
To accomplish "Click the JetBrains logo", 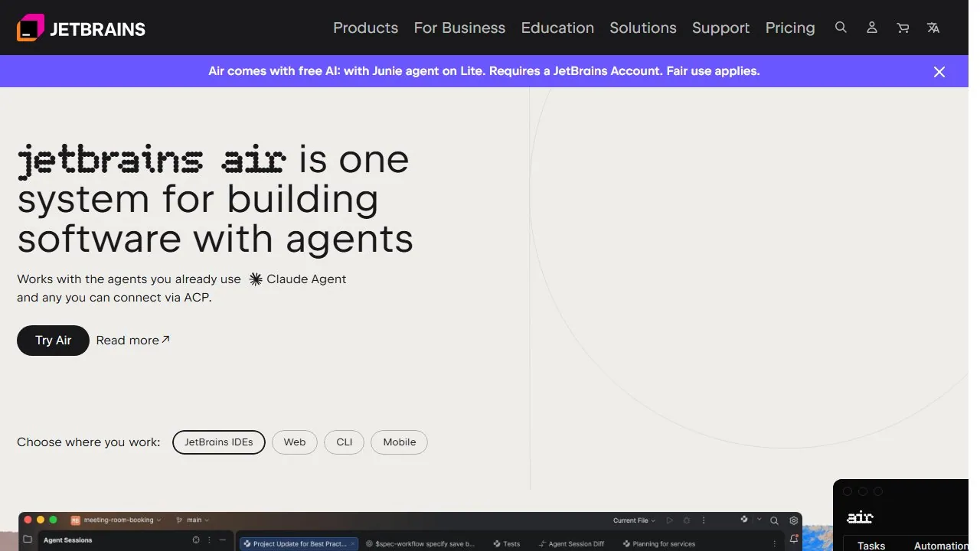I will pyautogui.click(x=81, y=28).
